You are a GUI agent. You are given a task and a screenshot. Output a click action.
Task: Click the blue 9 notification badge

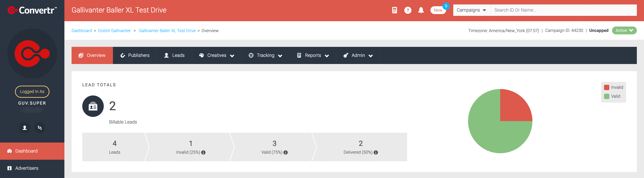coord(446,6)
